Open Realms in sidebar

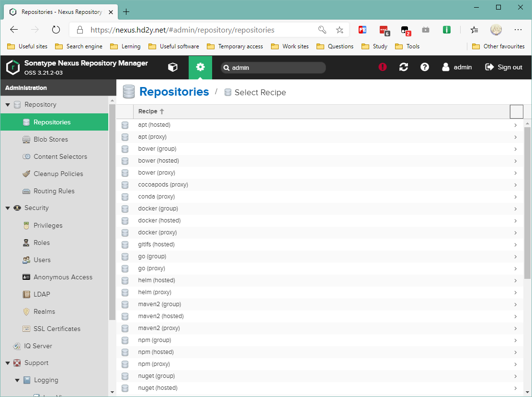[44, 311]
